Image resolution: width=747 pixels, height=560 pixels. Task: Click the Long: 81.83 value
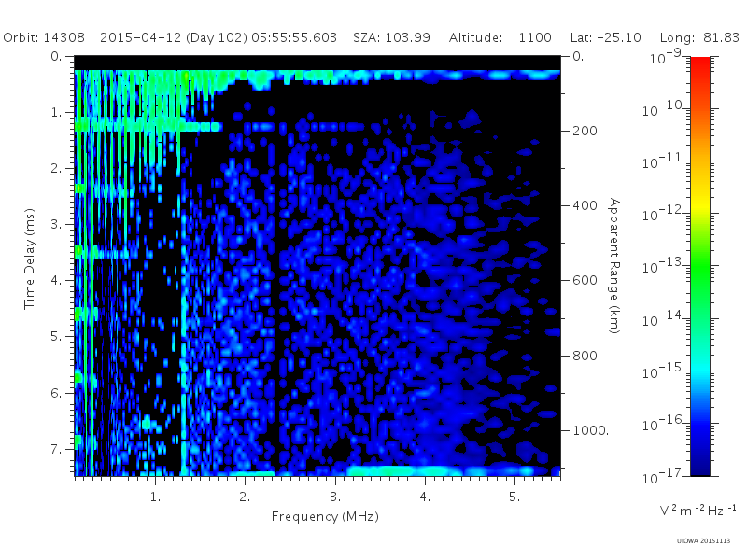[699, 37]
